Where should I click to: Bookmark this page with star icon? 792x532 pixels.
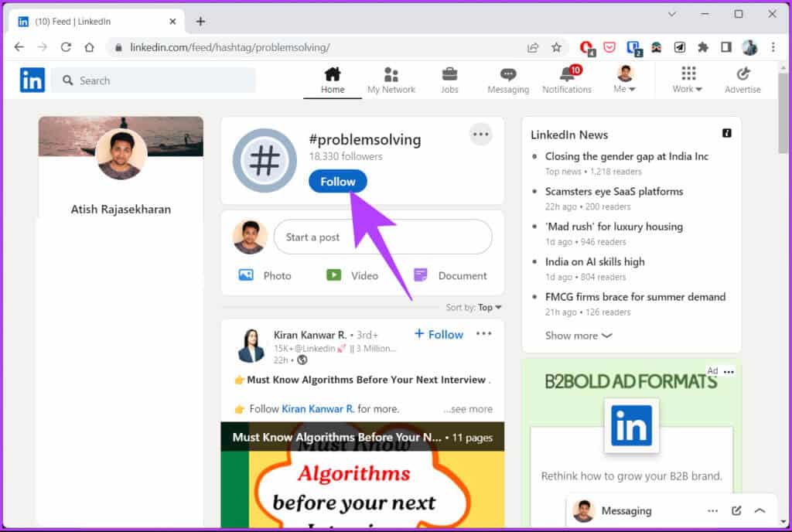click(x=556, y=47)
